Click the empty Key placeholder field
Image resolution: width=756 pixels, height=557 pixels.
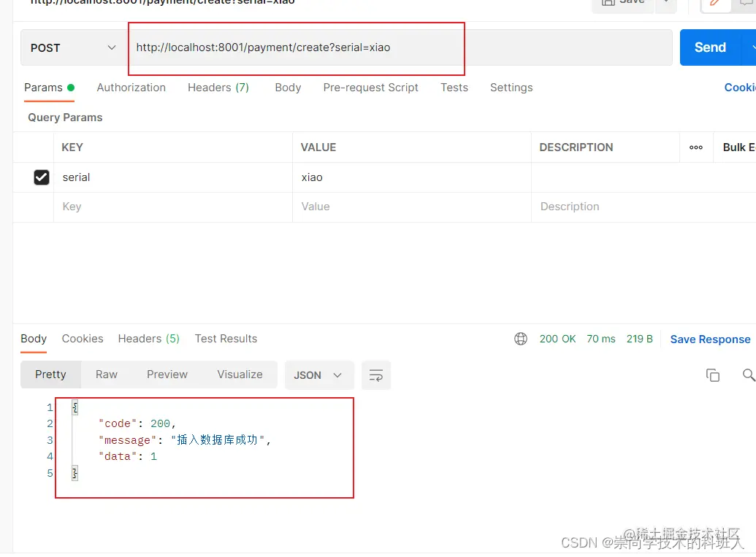click(x=173, y=207)
